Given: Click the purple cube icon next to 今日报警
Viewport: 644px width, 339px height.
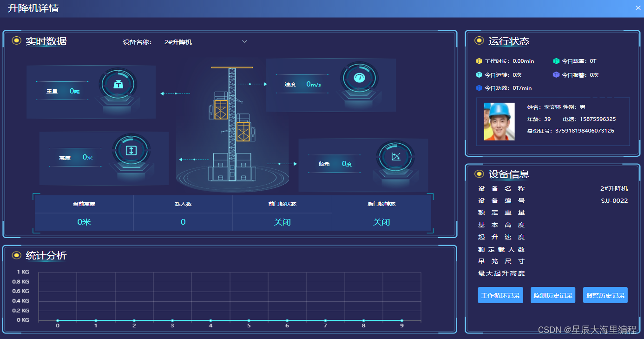Looking at the screenshot, I should 556,74.
